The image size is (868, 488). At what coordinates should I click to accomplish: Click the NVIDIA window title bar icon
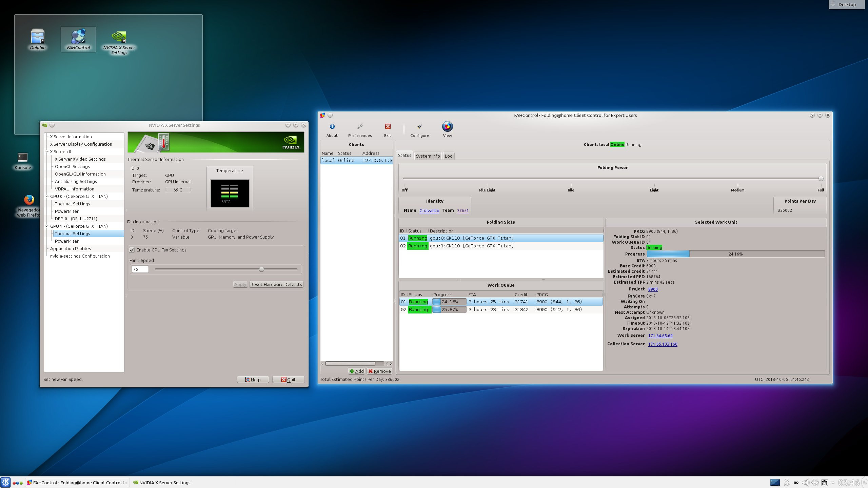(44, 125)
